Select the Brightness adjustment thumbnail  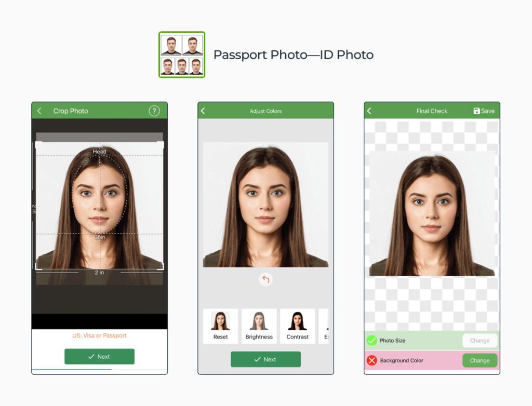click(x=259, y=326)
